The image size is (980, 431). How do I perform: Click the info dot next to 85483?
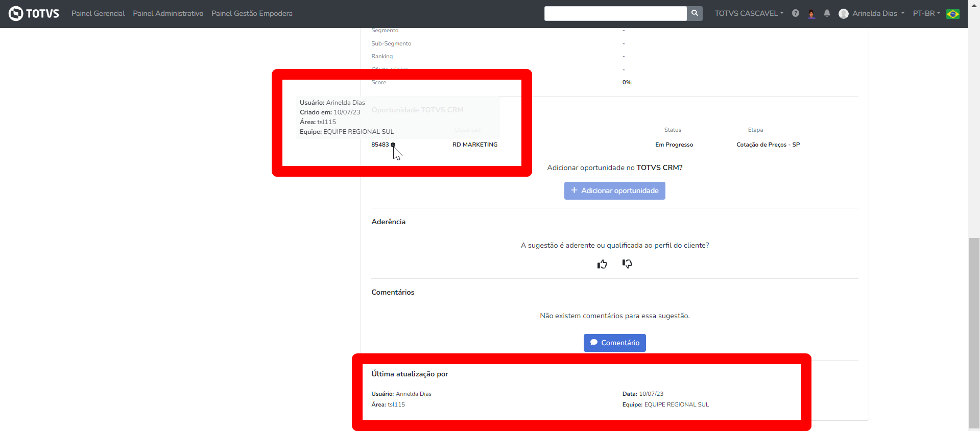coord(393,145)
